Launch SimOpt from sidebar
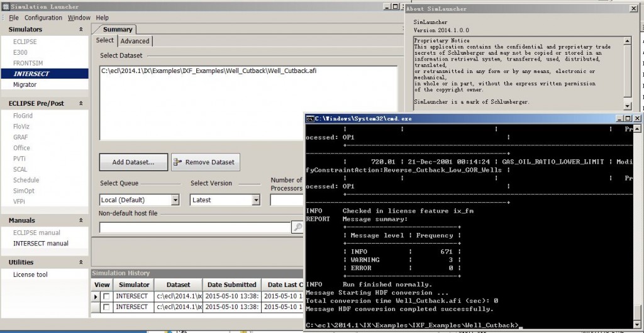The width and height of the screenshot is (644, 333). click(x=24, y=191)
